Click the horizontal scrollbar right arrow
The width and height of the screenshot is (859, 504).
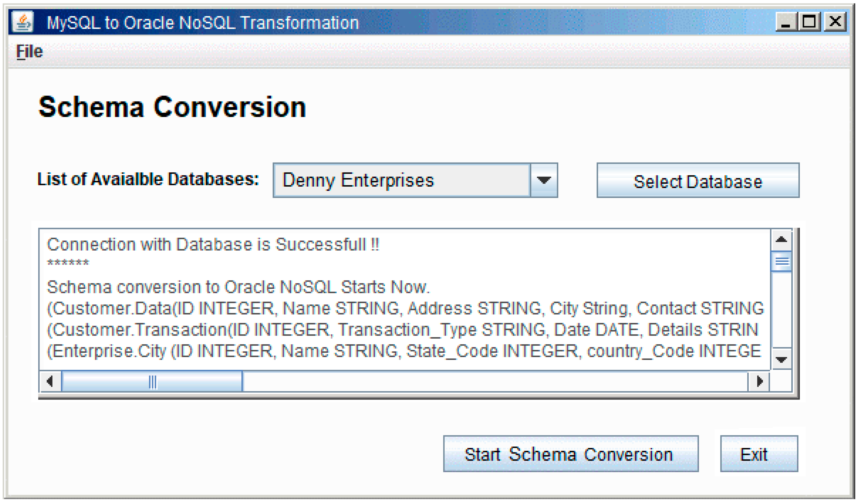point(759,381)
